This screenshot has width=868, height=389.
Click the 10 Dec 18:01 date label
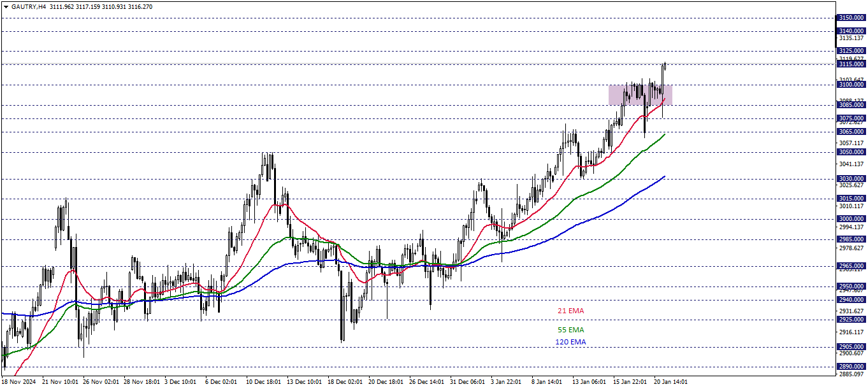point(264,382)
